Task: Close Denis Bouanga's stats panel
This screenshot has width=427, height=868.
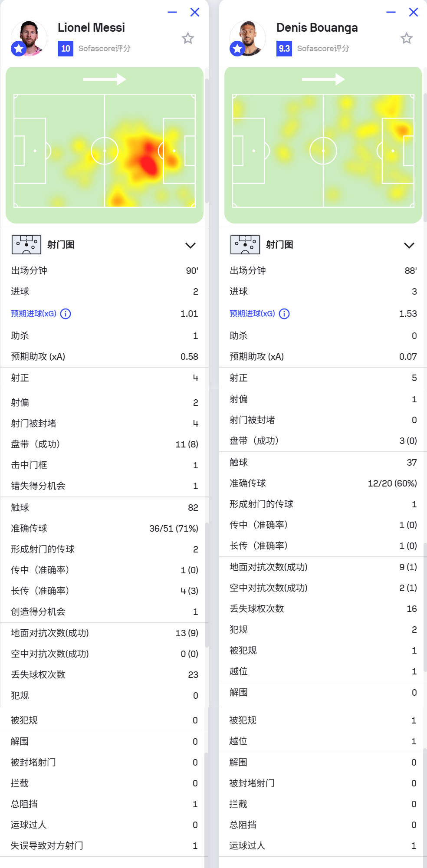Action: (x=414, y=12)
